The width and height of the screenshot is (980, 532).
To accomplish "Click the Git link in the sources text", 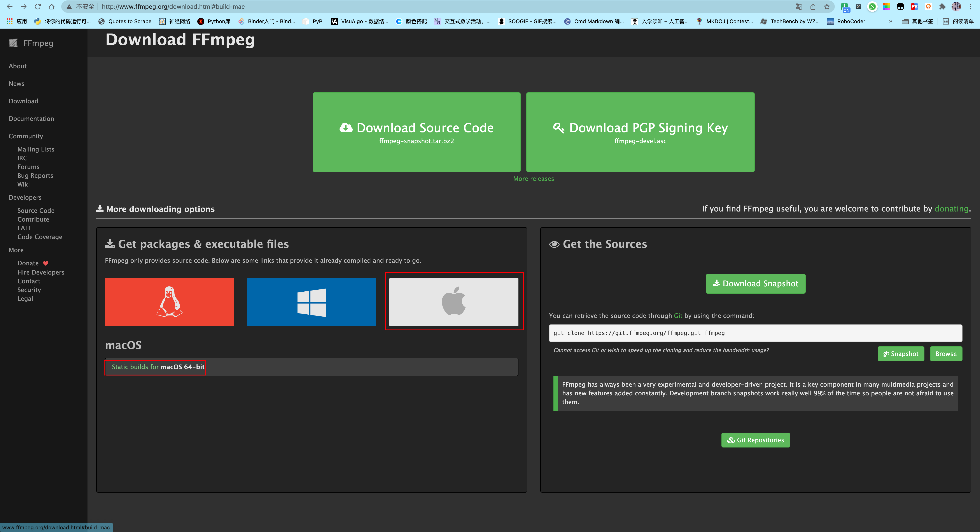I will tap(678, 316).
